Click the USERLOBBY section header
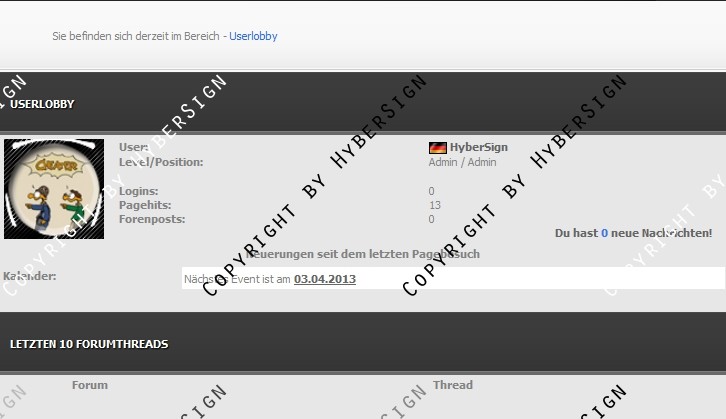The width and height of the screenshot is (726, 419). click(42, 104)
